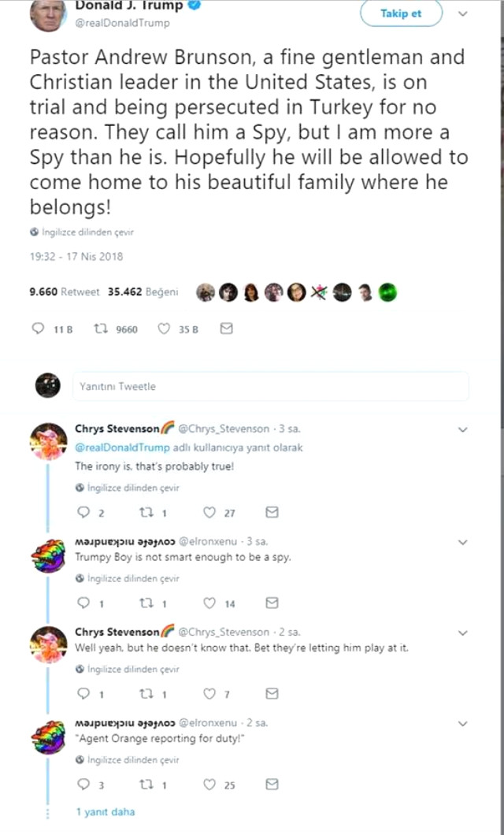Open Chrys Stevenson's profile avatar on first reply
Viewport: 504px width, 835px height.
(x=47, y=440)
